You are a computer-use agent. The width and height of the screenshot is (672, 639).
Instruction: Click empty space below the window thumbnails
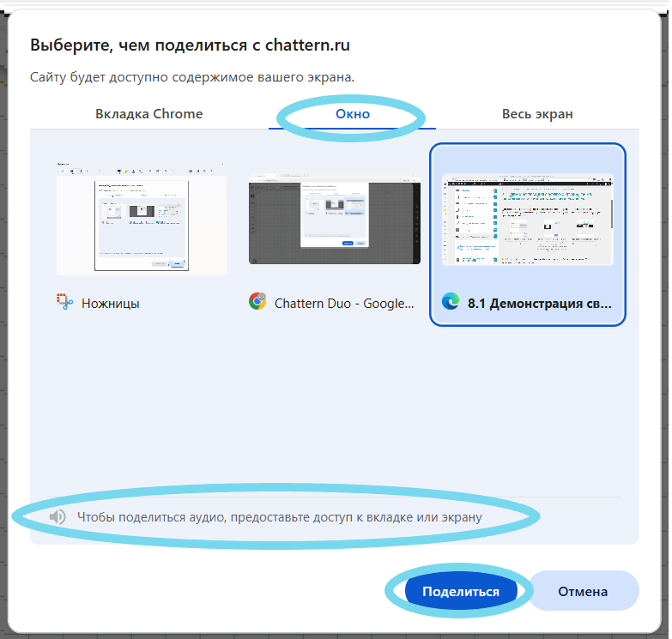pos(334,412)
